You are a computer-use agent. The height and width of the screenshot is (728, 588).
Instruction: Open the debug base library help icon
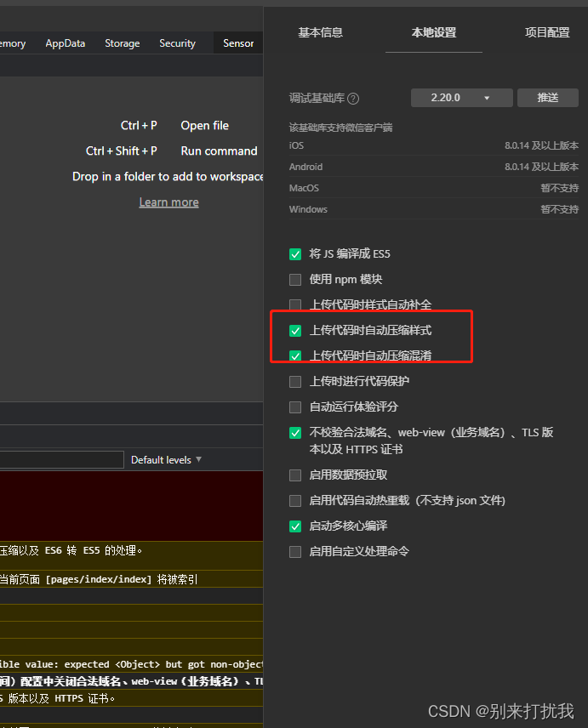353,99
